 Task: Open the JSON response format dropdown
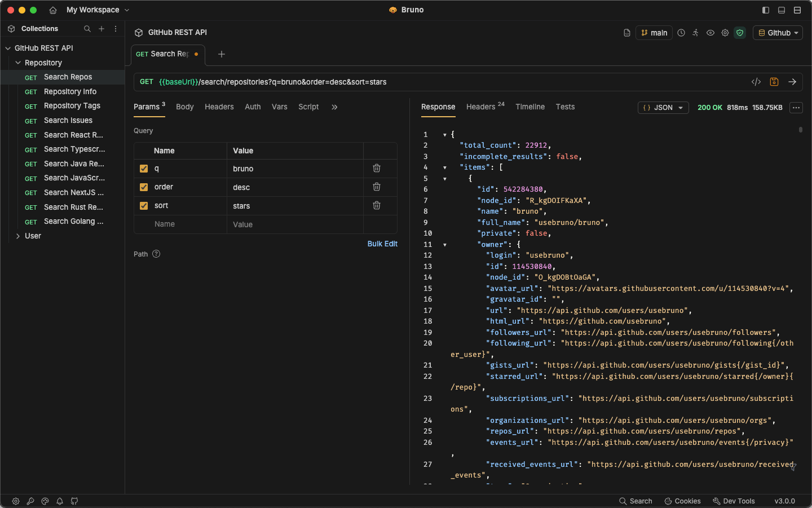point(663,108)
